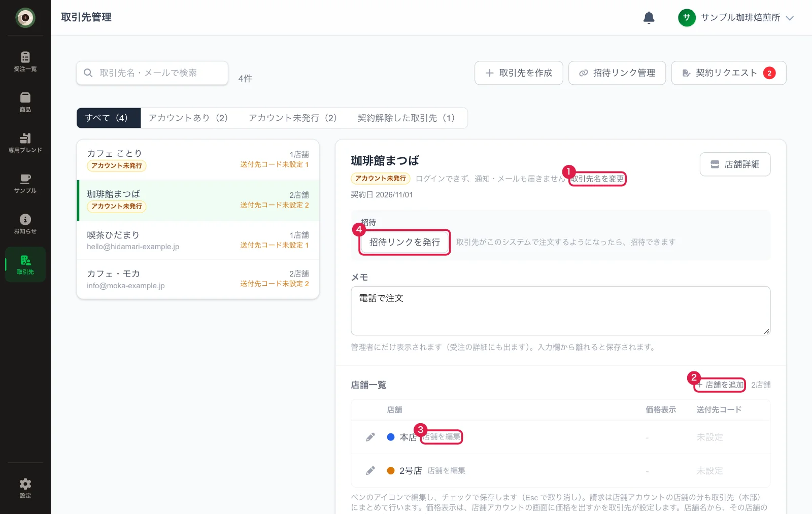Select カフェ・モカ in the client list

(198, 279)
